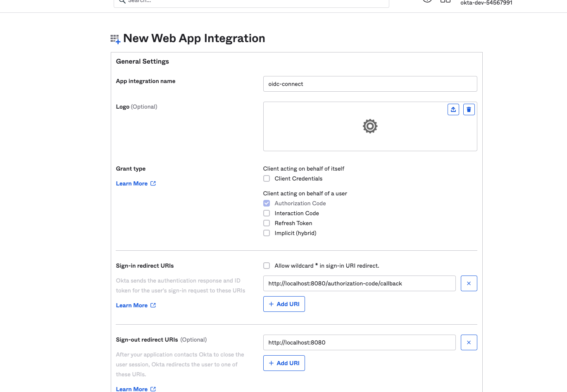Open the okta-dev-54567991 account menu
567x392 pixels.
pyautogui.click(x=486, y=3)
